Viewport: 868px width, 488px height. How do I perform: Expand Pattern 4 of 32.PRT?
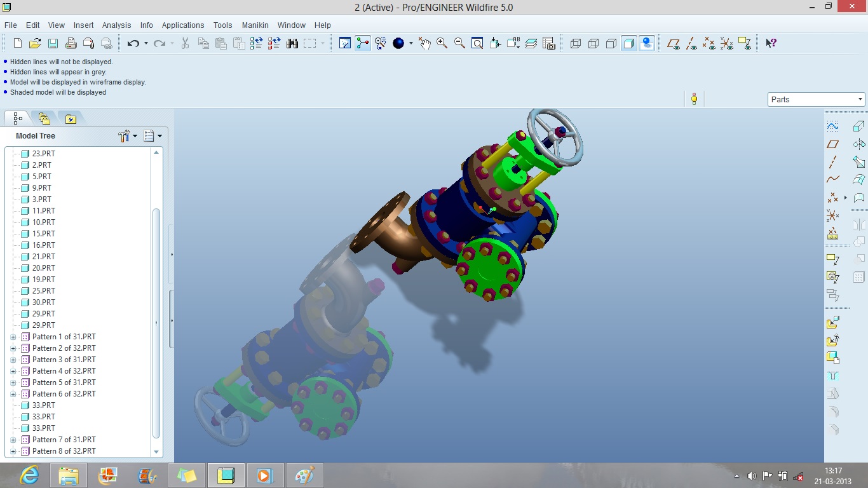tap(13, 371)
